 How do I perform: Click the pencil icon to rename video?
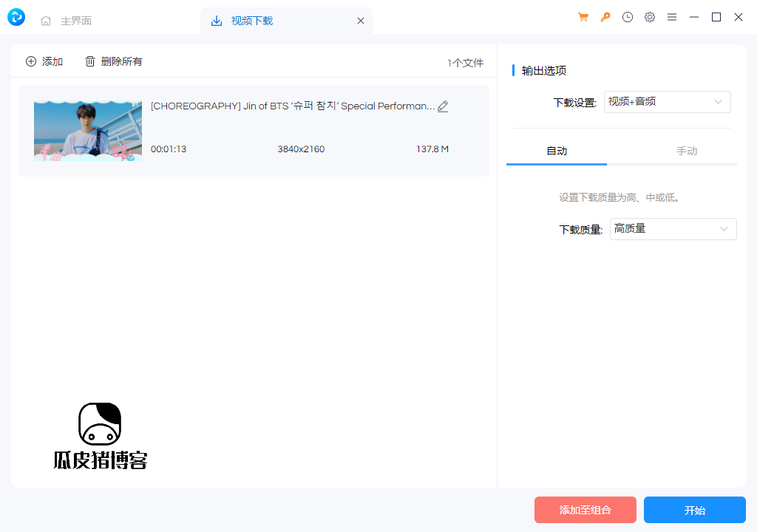pyautogui.click(x=443, y=106)
